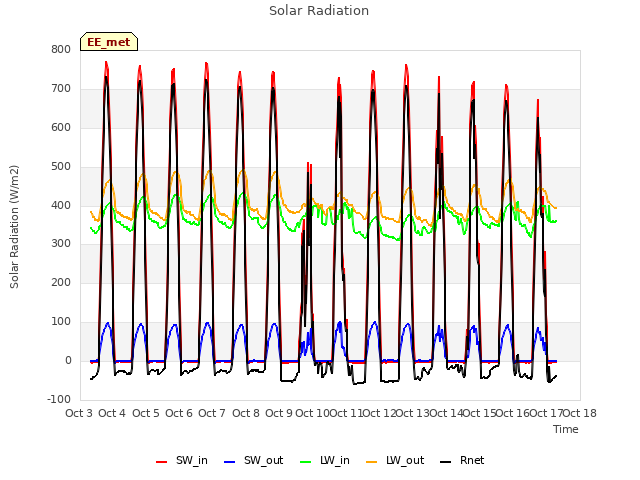Click the Oct 18 x-axis tick label

(x=580, y=413)
